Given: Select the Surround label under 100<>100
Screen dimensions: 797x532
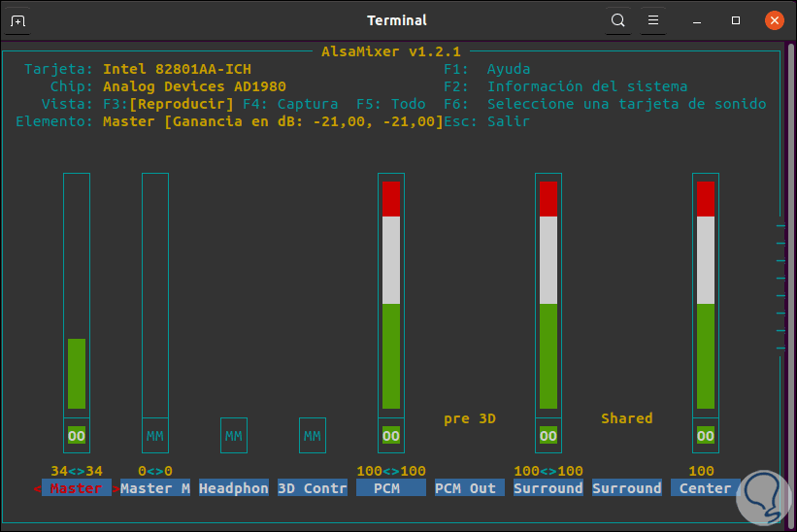Looking at the screenshot, I should coord(548,488).
